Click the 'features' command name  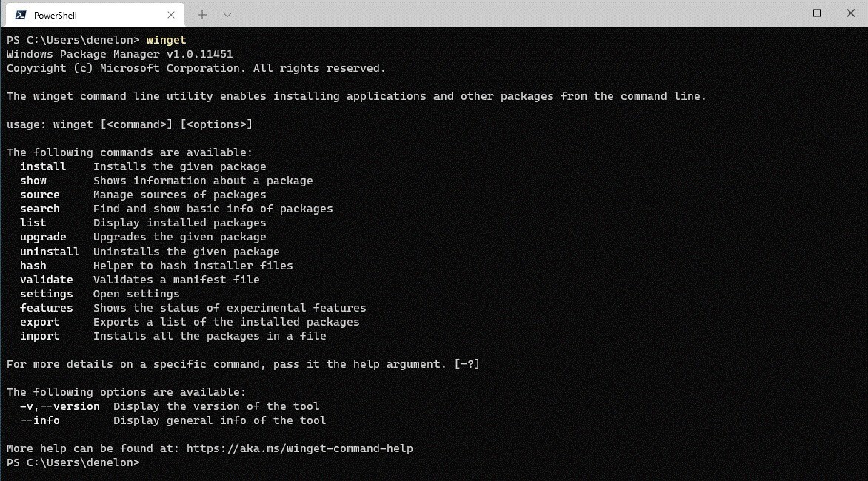click(47, 308)
